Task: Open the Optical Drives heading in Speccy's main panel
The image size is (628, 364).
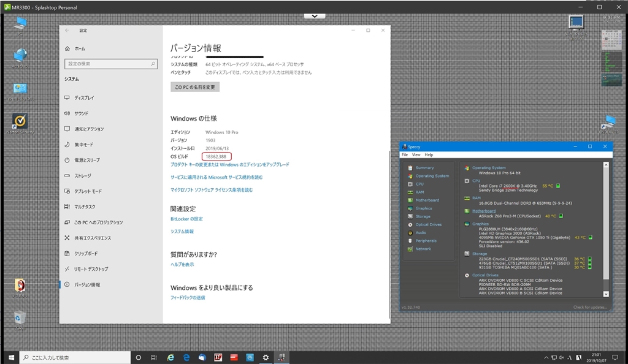Action: click(x=485, y=275)
